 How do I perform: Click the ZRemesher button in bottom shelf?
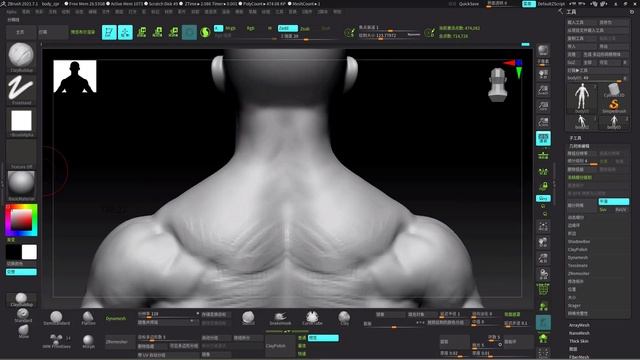pyautogui.click(x=120, y=342)
